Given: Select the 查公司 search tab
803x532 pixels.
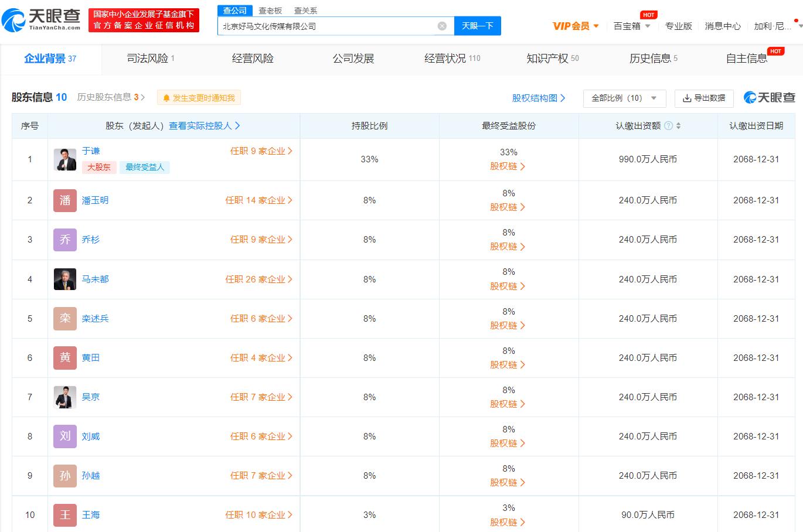Looking at the screenshot, I should pos(235,11).
